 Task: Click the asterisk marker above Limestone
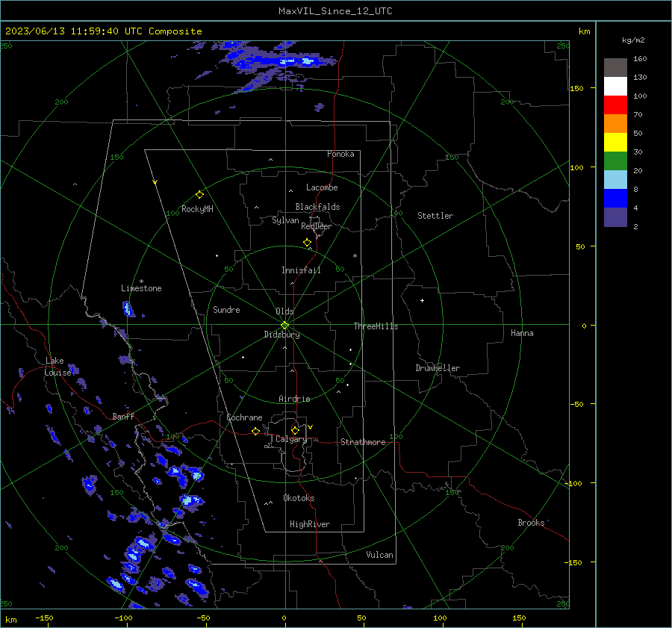pos(141,282)
